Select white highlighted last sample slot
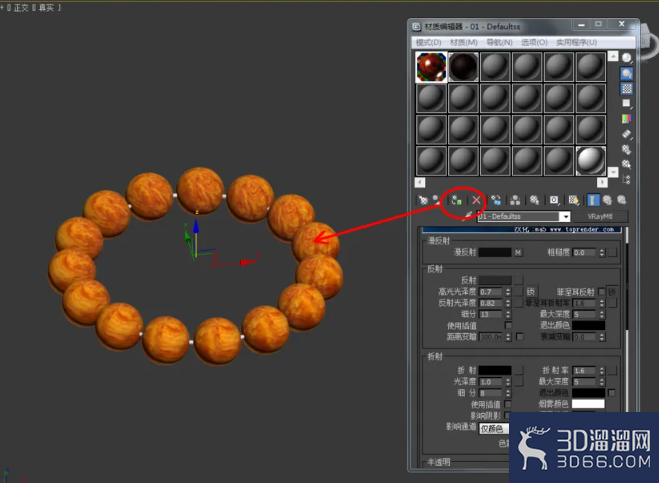 coord(590,161)
